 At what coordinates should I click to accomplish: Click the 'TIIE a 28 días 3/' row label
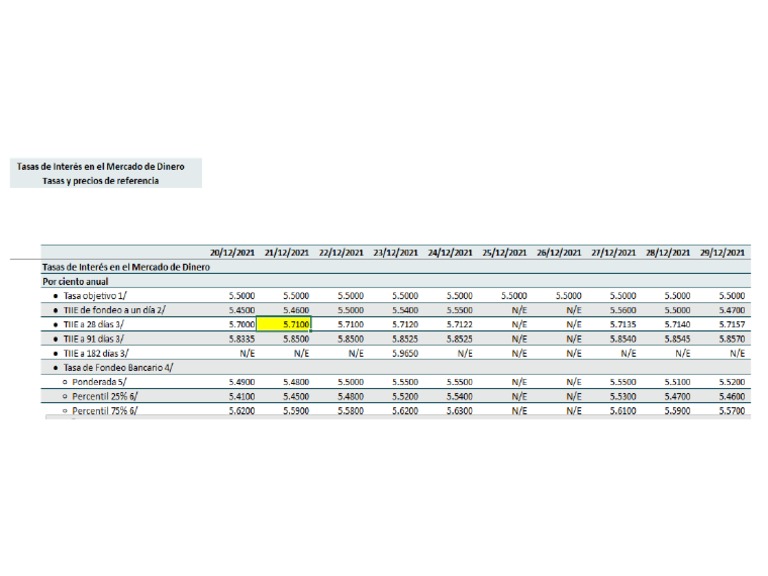pyautogui.click(x=94, y=324)
